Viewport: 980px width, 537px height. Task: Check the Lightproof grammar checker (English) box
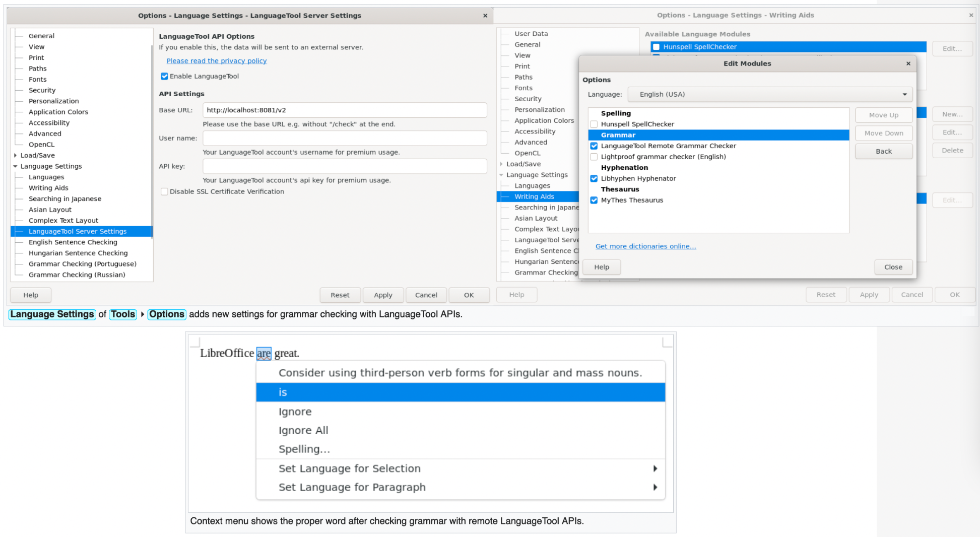[594, 157]
